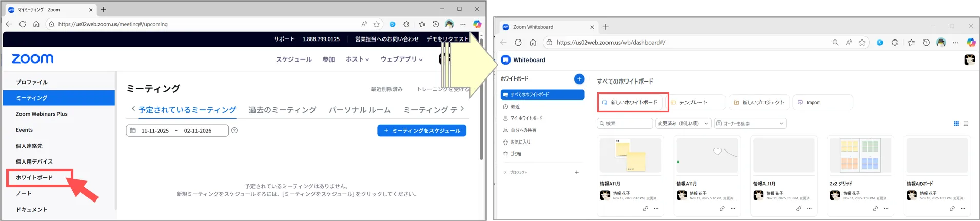Click the blue plus button beside ホワイトボード heading
Image resolution: width=980 pixels, height=221 pixels.
pos(579,79)
